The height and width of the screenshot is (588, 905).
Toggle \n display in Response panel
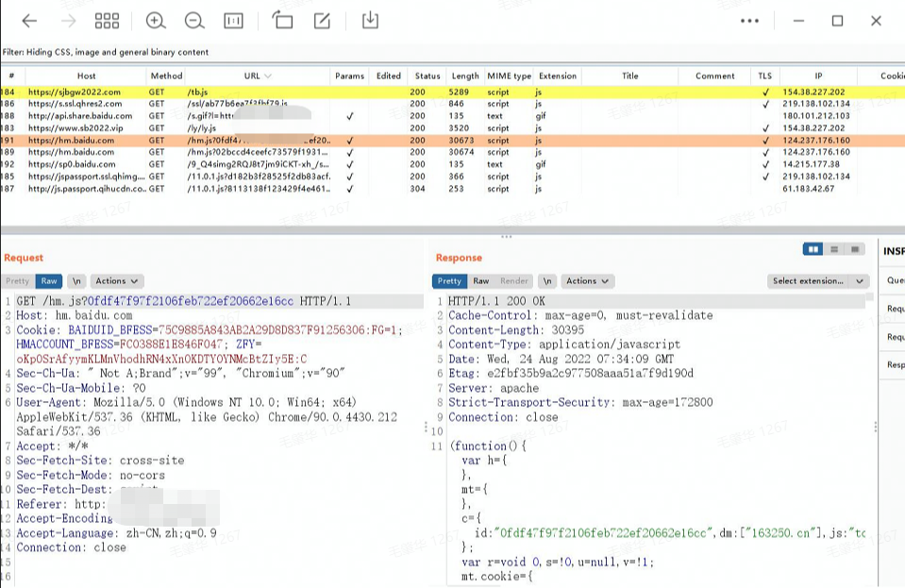(x=547, y=281)
